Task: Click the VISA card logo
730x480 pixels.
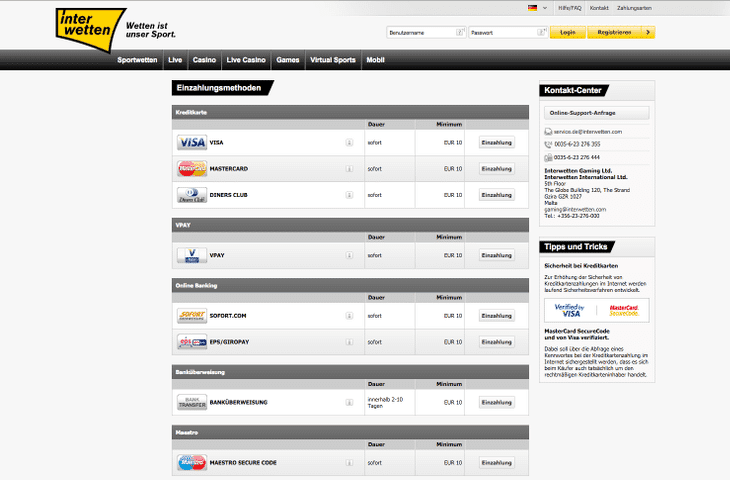Action: pos(192,142)
